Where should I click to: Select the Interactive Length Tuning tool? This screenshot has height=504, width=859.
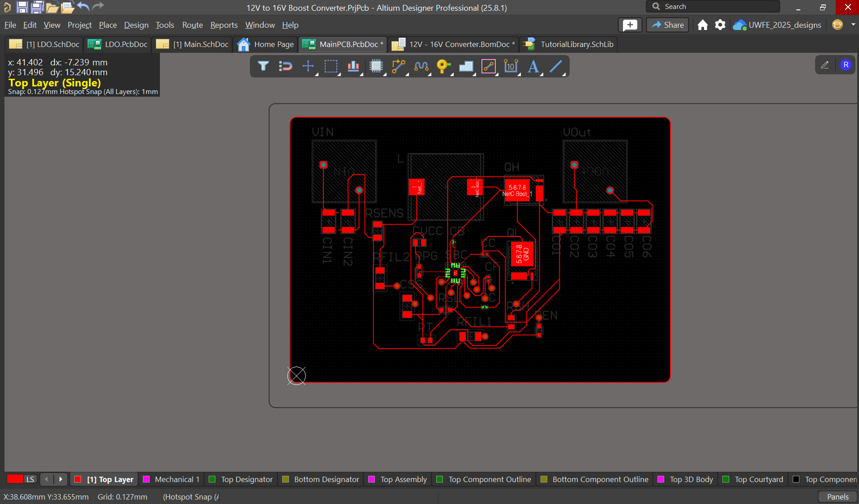click(x=421, y=66)
